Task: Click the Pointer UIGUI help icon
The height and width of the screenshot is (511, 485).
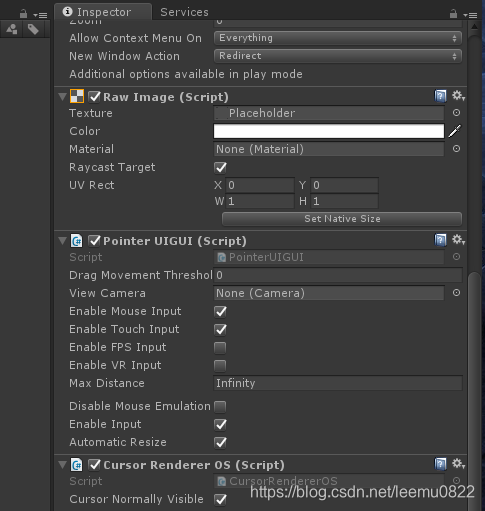Action: click(x=440, y=240)
